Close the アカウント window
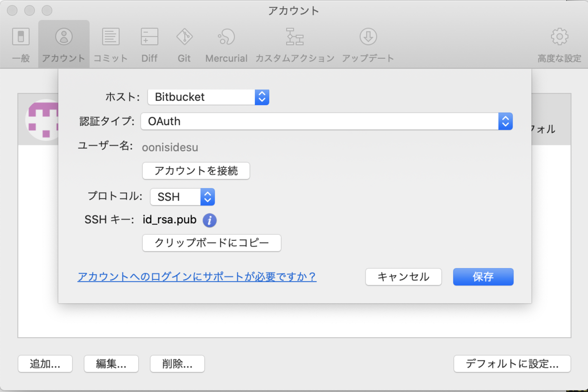 pyautogui.click(x=12, y=10)
